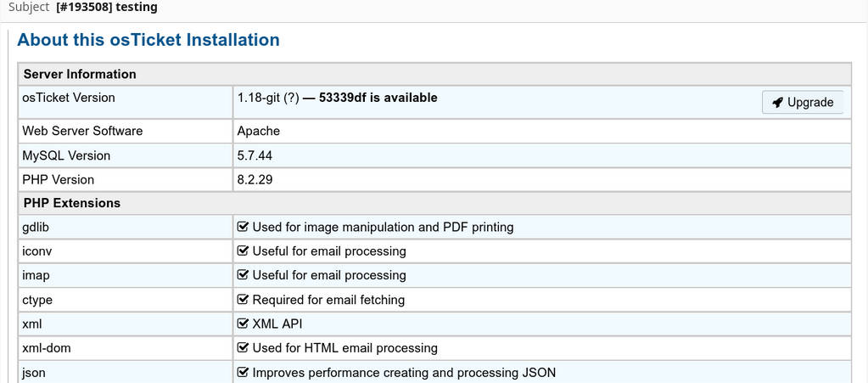Click the 'MySQL Version' label

[66, 155]
